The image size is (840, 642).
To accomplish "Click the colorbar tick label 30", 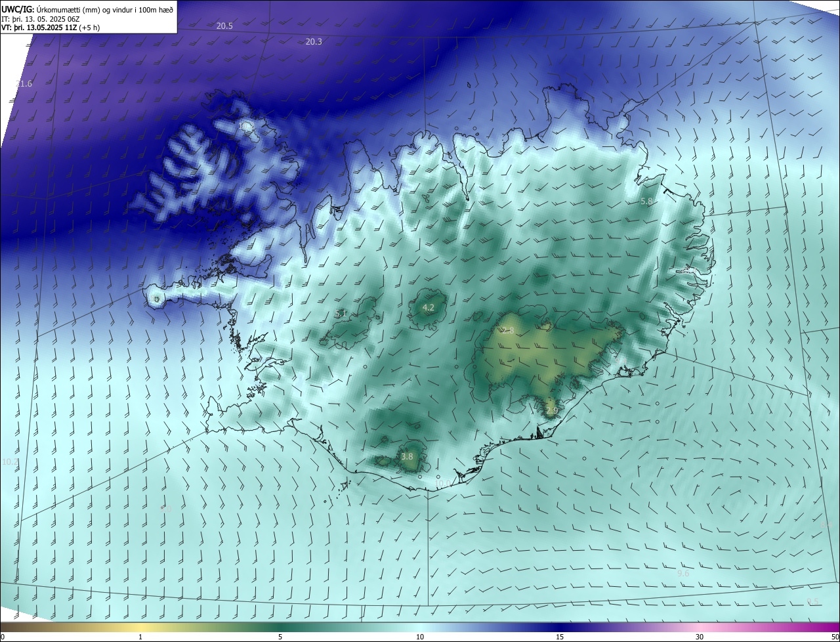I will pos(700,637).
